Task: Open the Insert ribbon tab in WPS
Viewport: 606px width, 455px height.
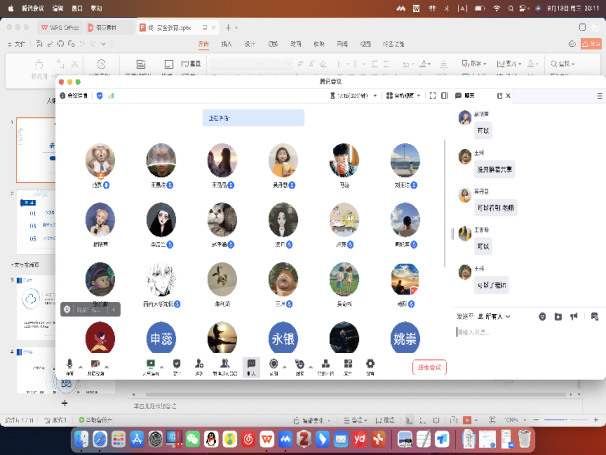Action: (x=226, y=44)
